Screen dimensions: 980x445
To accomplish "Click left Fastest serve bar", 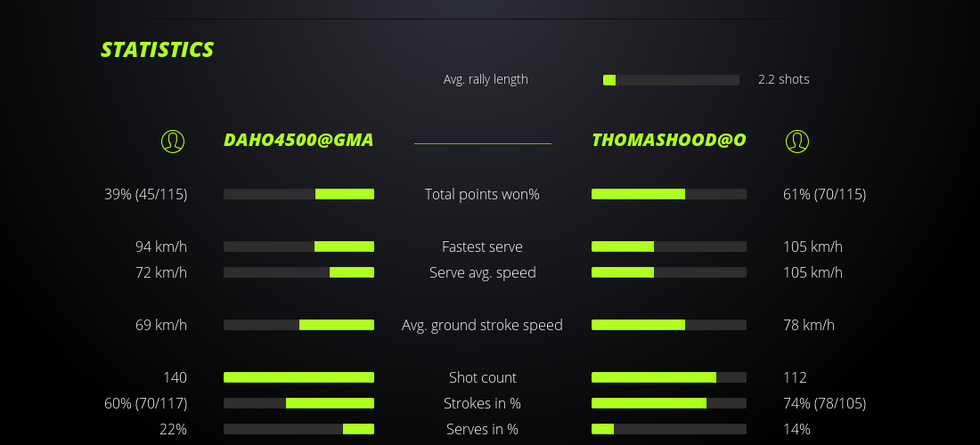I will point(298,247).
